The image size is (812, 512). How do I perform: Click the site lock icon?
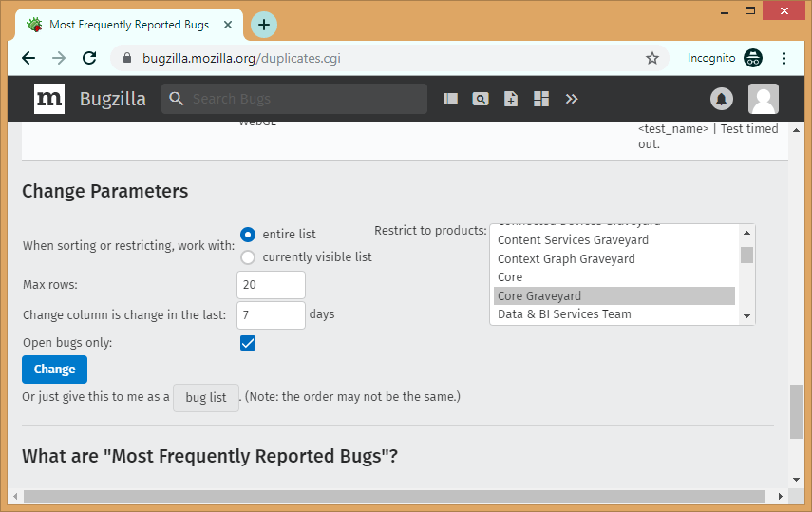[127, 58]
